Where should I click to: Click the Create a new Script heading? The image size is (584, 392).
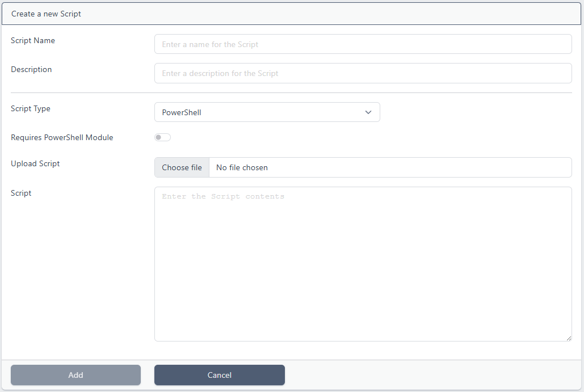pyautogui.click(x=46, y=14)
